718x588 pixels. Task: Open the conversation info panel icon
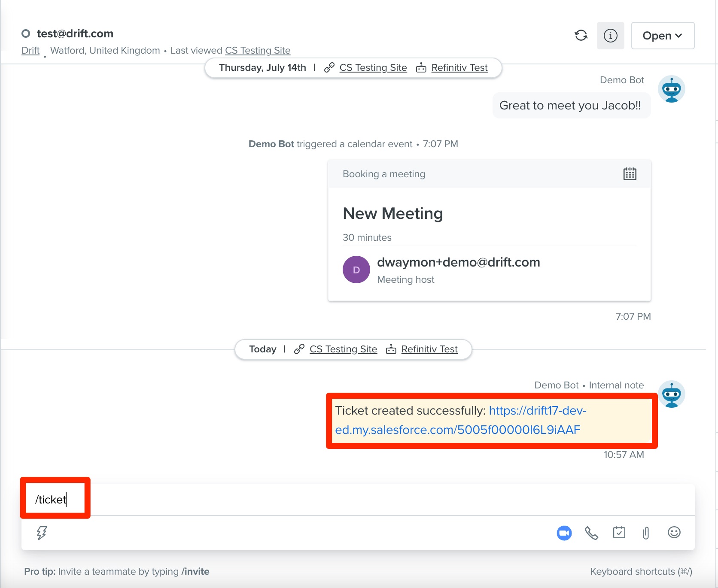coord(610,36)
